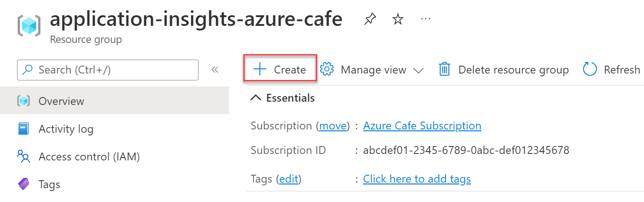Click the edit link next to Tags
Image resolution: width=644 pixels, height=202 pixels.
click(289, 179)
